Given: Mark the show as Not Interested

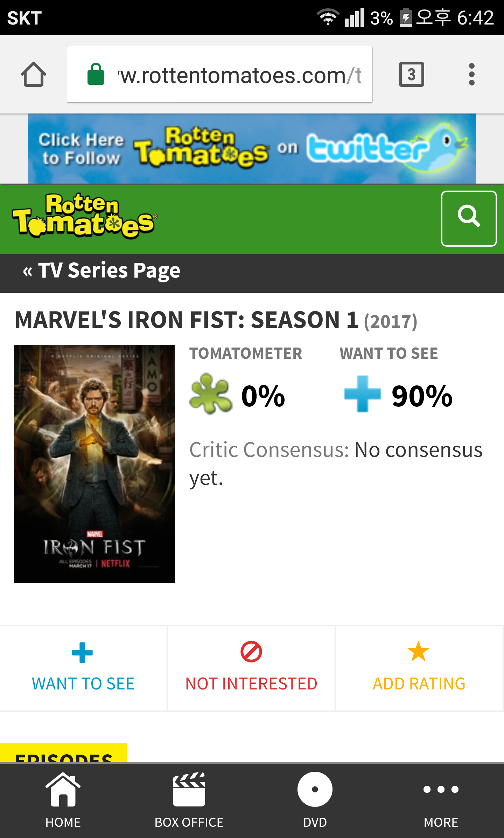Looking at the screenshot, I should (251, 668).
